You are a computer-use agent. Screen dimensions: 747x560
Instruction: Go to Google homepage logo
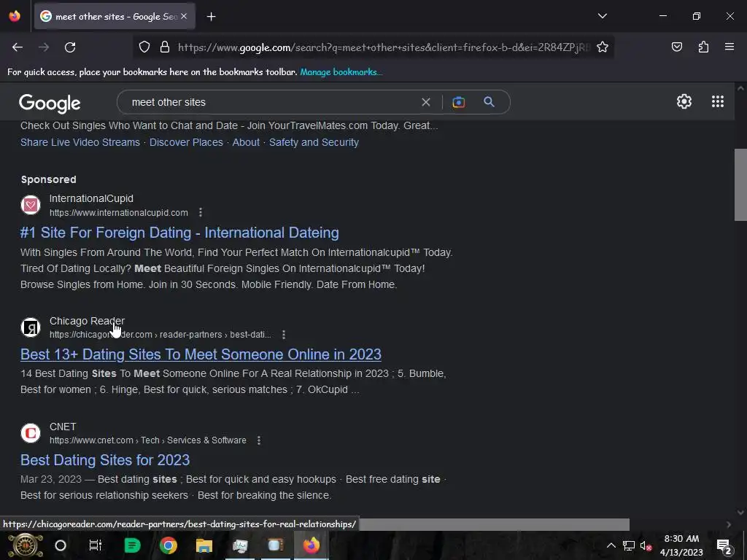click(50, 103)
